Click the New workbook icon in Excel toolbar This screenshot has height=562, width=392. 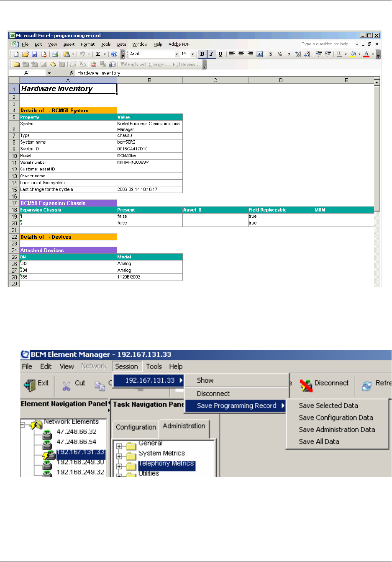click(x=16, y=54)
